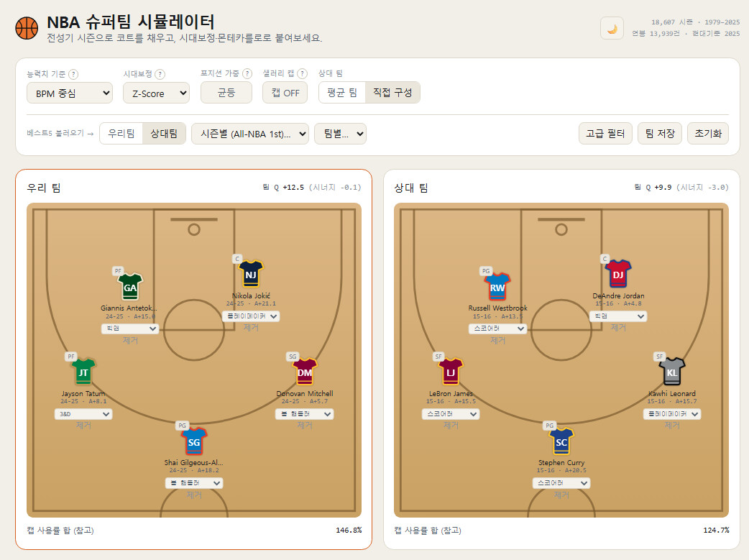749x560 pixels.
Task: Select Jayson Tatum JT jersey
Action: [x=83, y=372]
